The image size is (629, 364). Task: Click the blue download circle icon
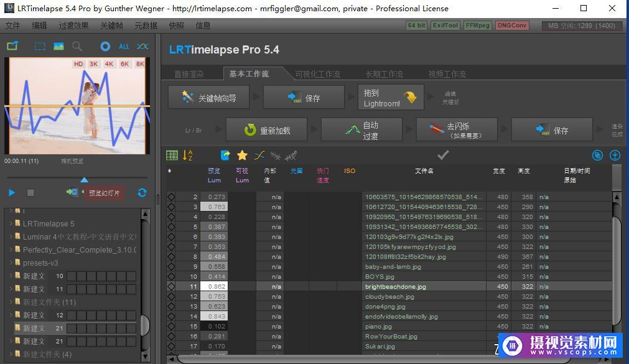tap(615, 156)
